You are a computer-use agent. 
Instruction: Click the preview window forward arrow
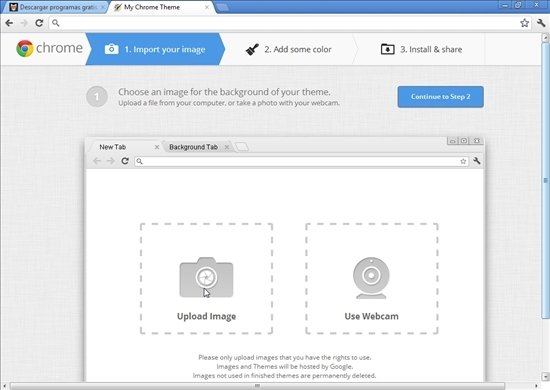pyautogui.click(x=110, y=161)
